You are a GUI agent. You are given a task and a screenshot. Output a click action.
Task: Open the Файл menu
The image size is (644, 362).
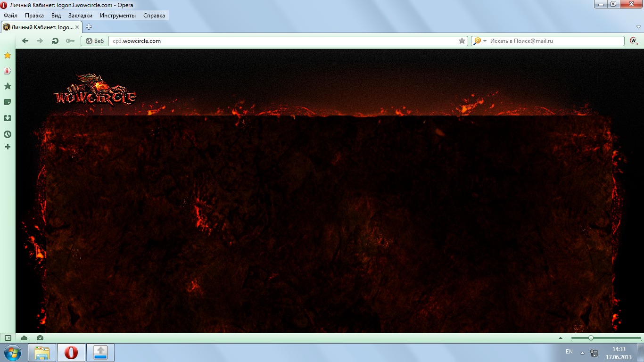tap(10, 16)
